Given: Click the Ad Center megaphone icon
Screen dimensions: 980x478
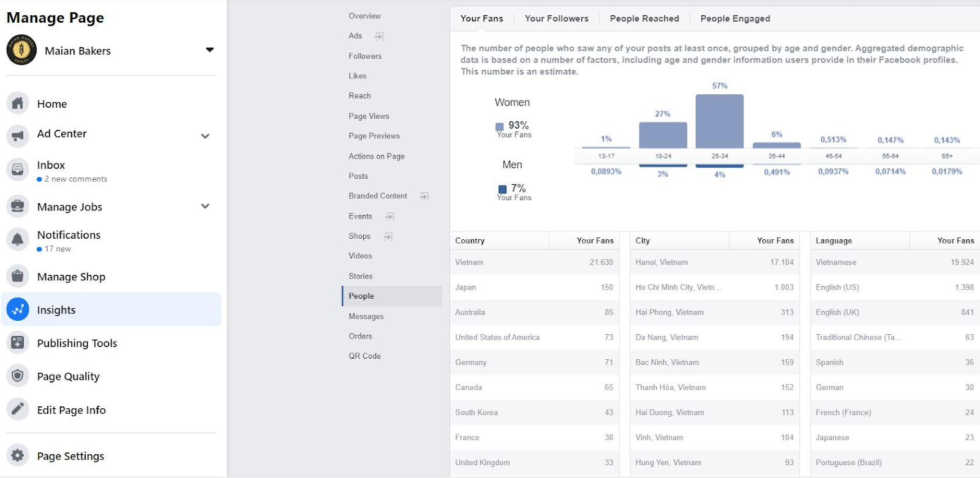Looking at the screenshot, I should [18, 135].
